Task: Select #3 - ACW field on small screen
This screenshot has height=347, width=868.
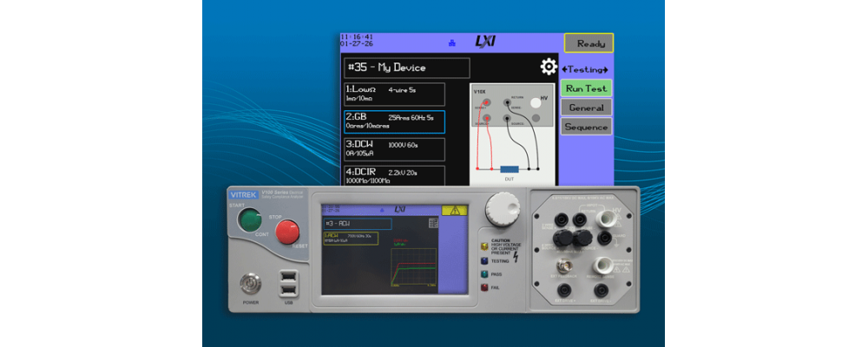Action: 358,224
